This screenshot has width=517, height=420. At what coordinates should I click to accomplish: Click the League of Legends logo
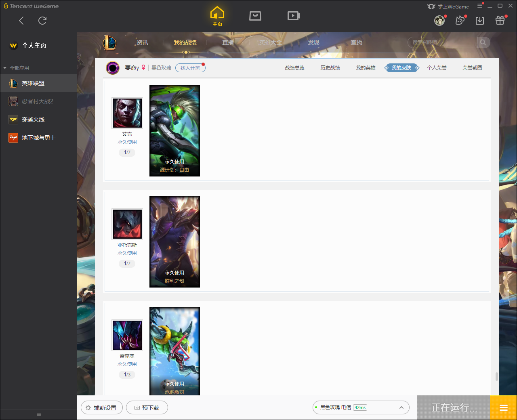tap(109, 42)
